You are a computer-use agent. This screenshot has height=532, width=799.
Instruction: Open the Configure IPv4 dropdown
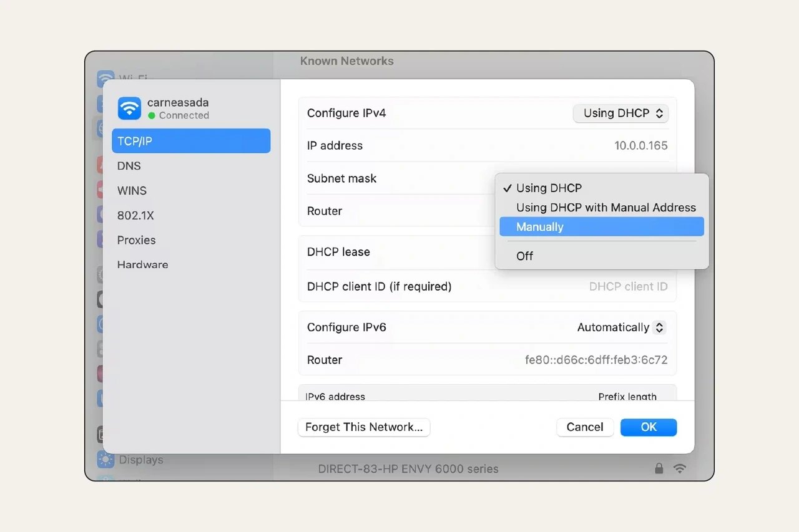pos(620,113)
